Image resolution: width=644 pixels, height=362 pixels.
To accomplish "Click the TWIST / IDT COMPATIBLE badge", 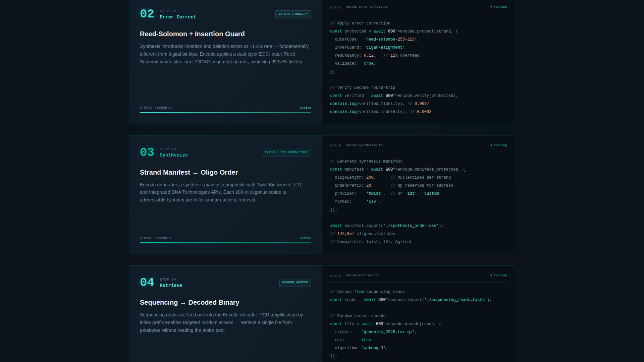I will click(x=286, y=153).
